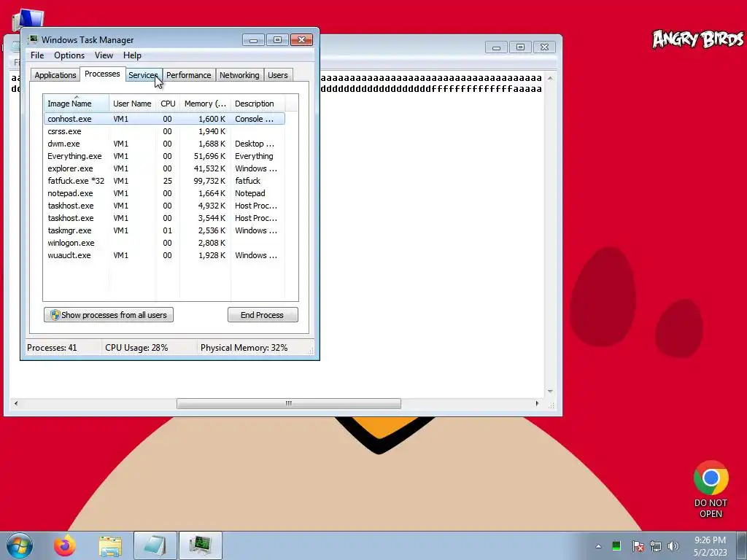Screen dimensions: 747x560
Task: Select the notepad.exe process row
Action: (x=164, y=193)
